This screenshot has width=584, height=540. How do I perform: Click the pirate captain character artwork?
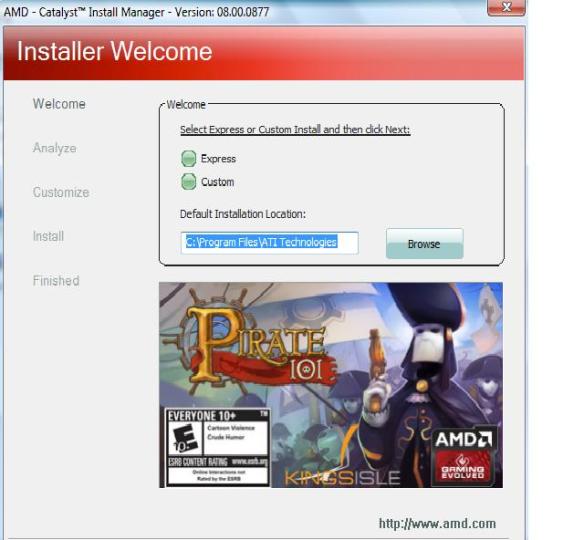421,376
